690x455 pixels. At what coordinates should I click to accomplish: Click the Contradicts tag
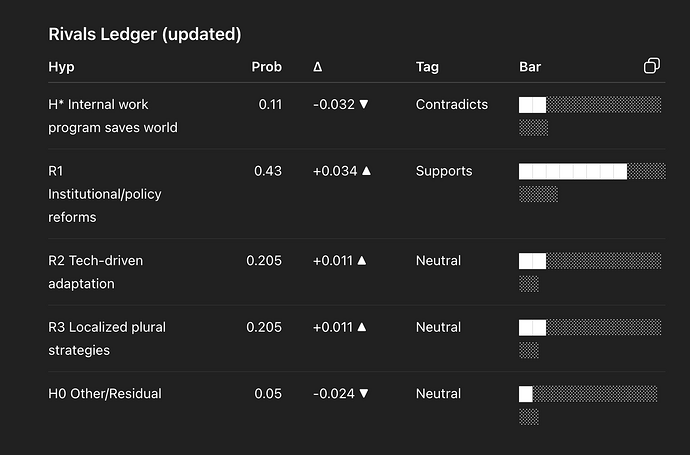[452, 104]
